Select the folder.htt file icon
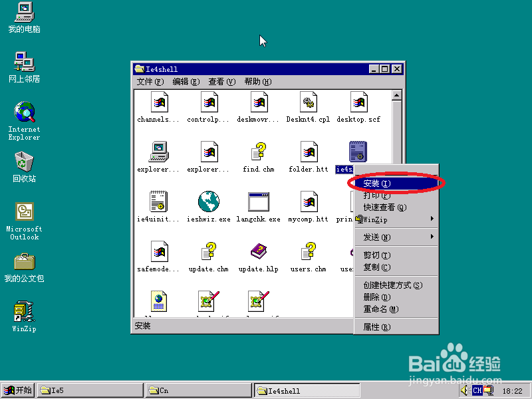532x399 pixels. pos(308,152)
